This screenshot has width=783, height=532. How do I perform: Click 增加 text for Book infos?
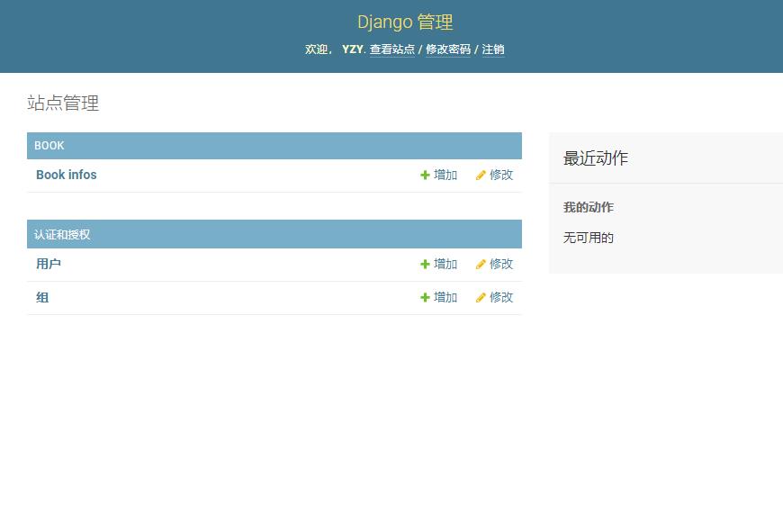tap(445, 175)
